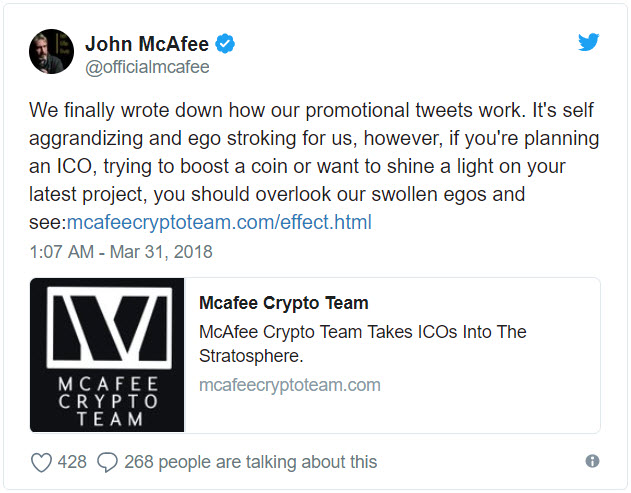631x493 pixels.
Task: Click the blue verified badge
Action: coord(227,43)
